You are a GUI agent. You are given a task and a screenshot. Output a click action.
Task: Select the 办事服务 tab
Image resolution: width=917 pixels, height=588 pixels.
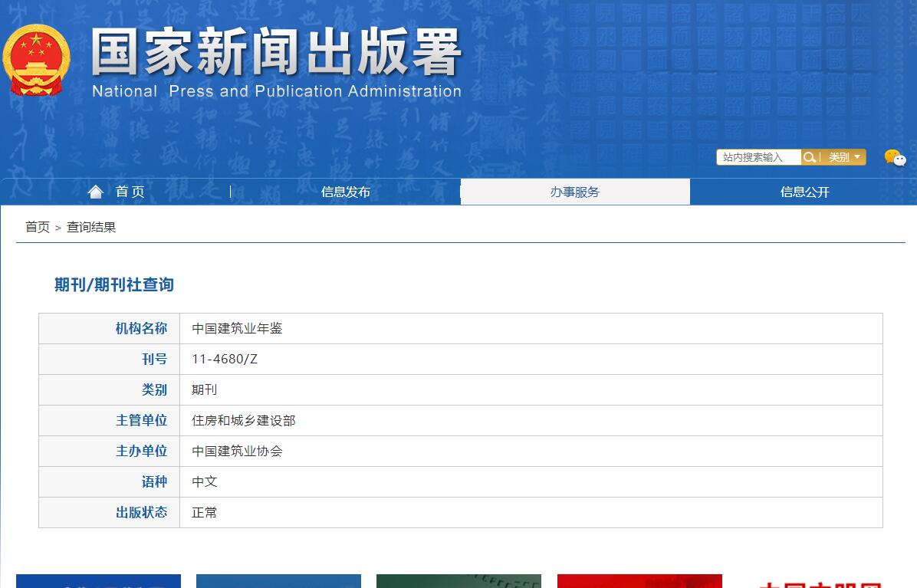574,191
